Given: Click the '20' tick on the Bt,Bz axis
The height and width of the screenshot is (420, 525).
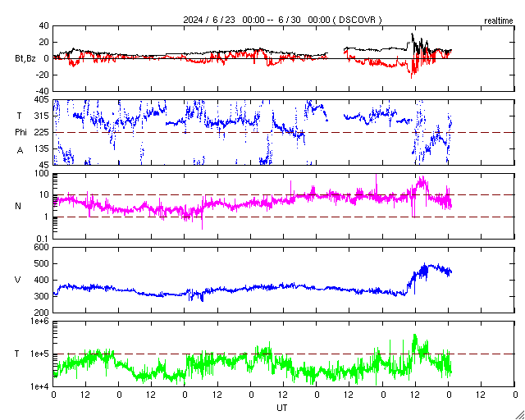Looking at the screenshot, I should point(44,42).
